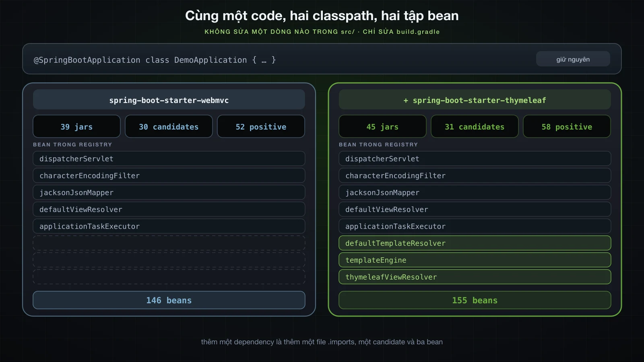This screenshot has width=644, height=362.
Task: Click the '30 candidates' stat box
Action: 169,127
